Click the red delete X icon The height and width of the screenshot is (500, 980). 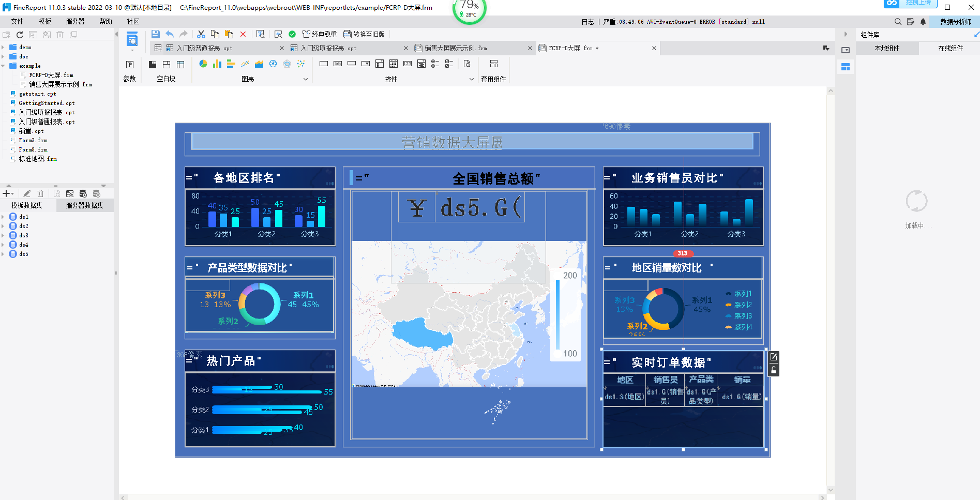(243, 34)
